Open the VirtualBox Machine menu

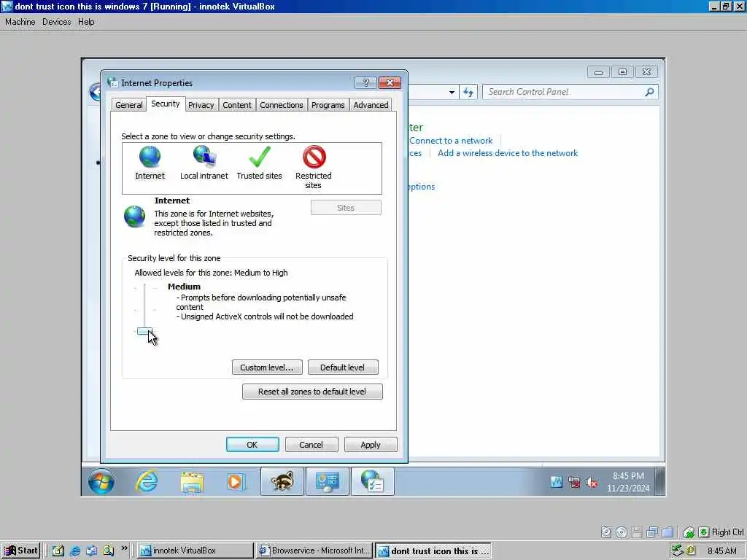(x=20, y=22)
